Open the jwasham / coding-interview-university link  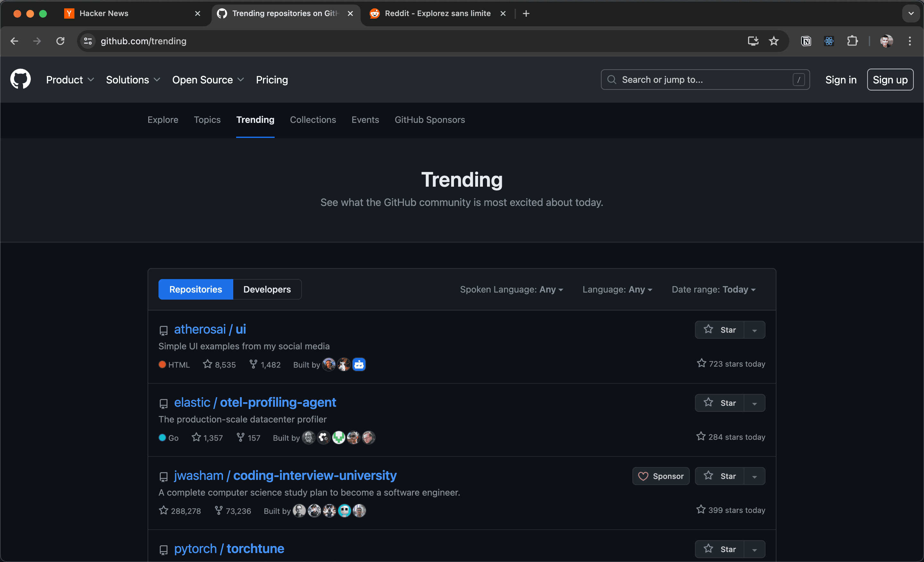click(x=285, y=475)
